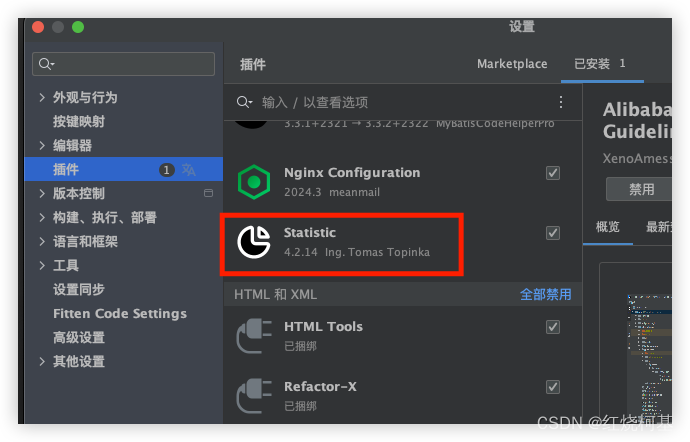Open the 概览 tab in plugin details
The height and width of the screenshot is (442, 690).
tap(608, 227)
